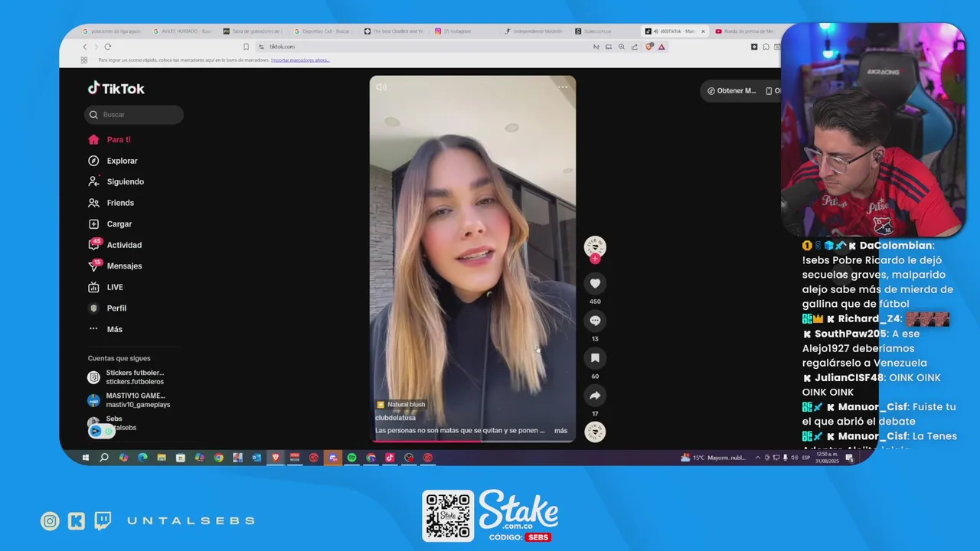Open clubdelatusa username
Viewport: 980px width, 551px height.
395,418
